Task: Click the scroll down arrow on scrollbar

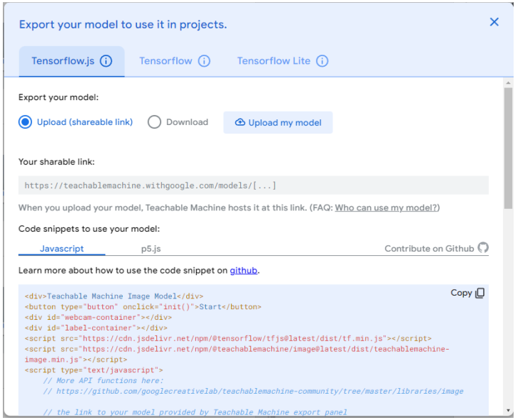Action: [x=507, y=410]
